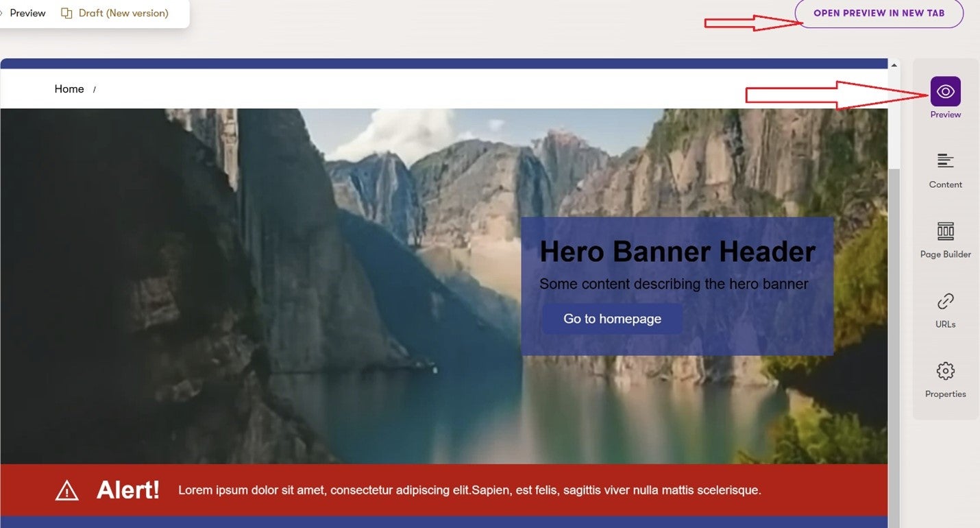Click the 'Alert!' heading text

coord(128,490)
